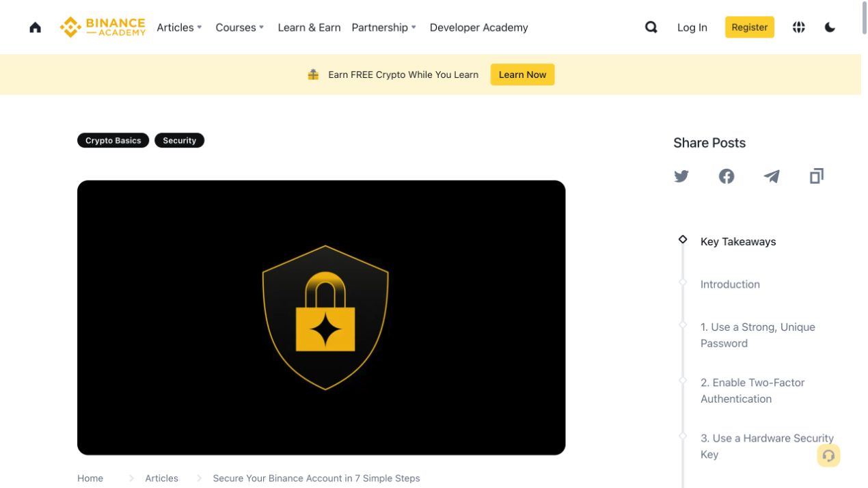
Task: Open Developer Academy in navigation
Action: pos(478,27)
